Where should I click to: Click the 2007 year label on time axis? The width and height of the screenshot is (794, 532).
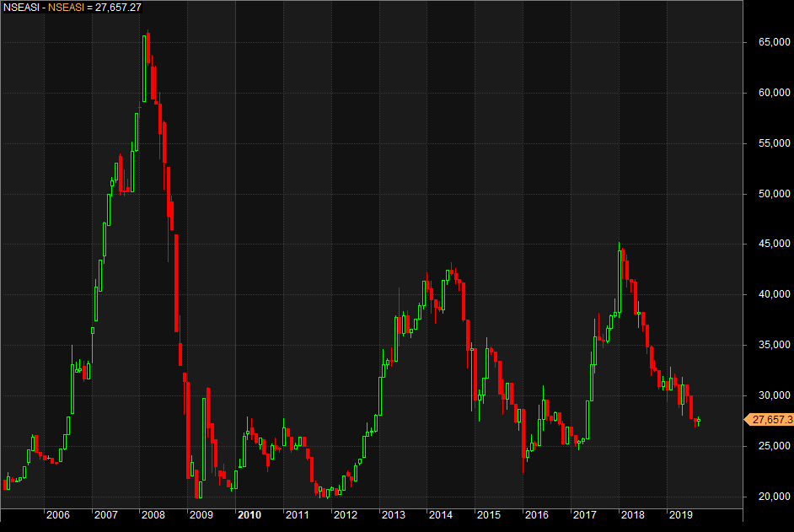[106, 515]
